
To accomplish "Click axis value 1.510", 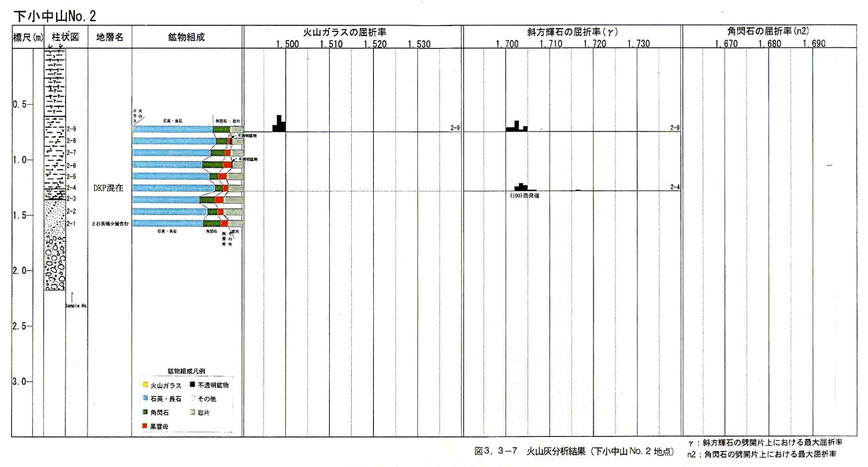I will [331, 44].
